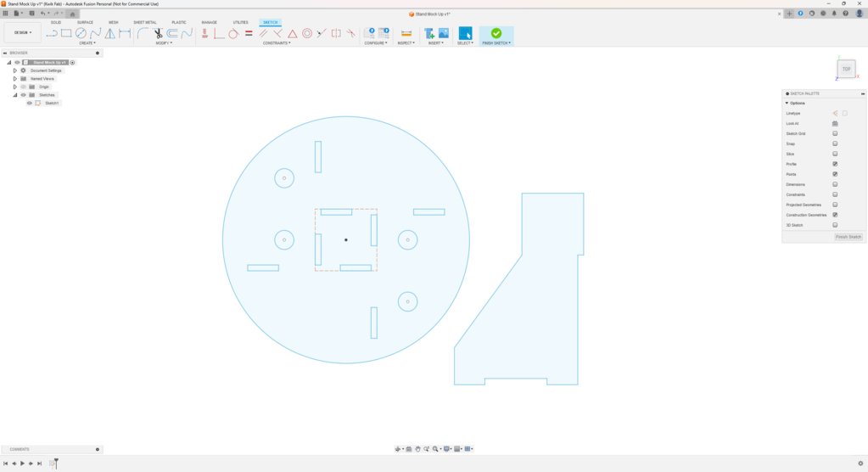The image size is (868, 472).
Task: Select the 2-point Rectangle tool
Action: [66, 33]
